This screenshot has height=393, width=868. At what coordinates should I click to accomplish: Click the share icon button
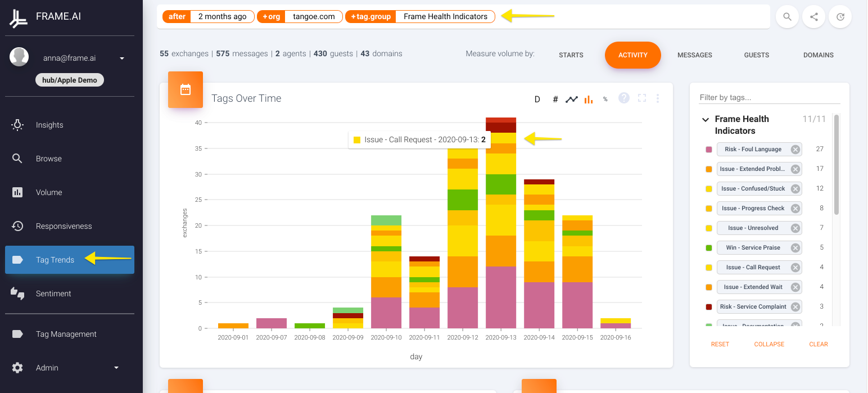click(814, 17)
